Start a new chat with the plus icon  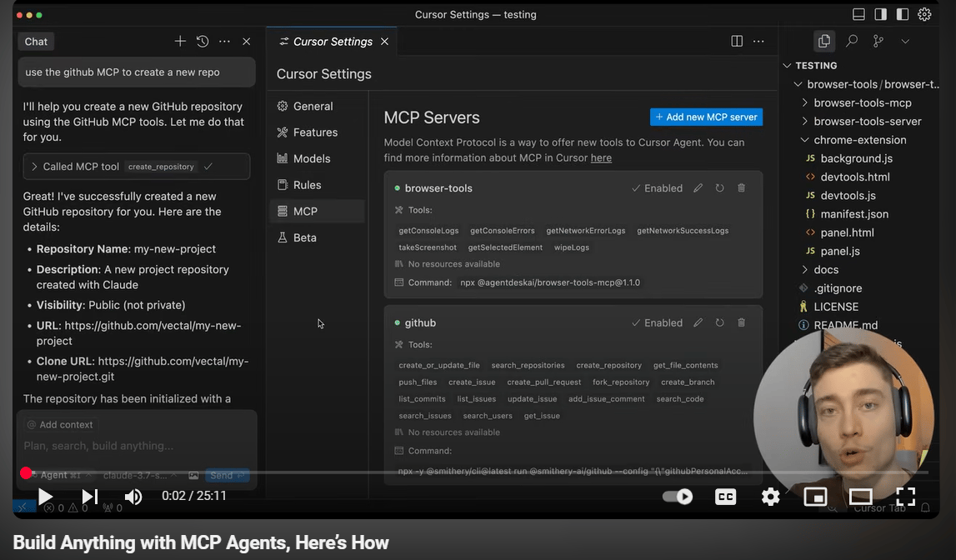tap(180, 42)
